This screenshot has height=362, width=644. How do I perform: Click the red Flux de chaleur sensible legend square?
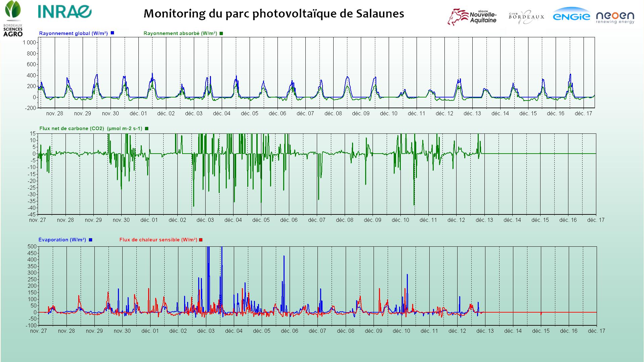click(x=201, y=240)
